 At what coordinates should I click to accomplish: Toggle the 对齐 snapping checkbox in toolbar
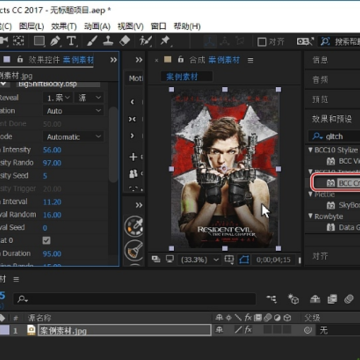pos(262,42)
